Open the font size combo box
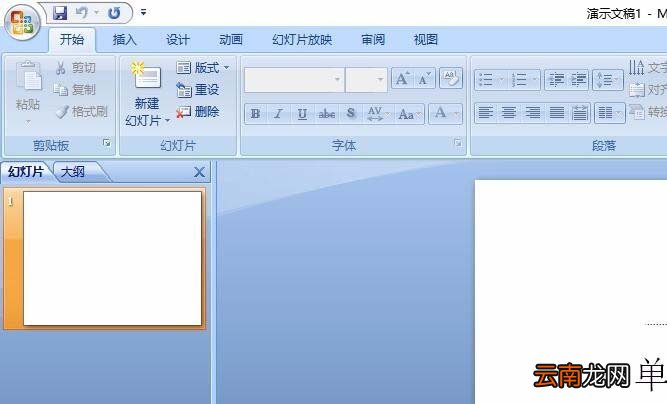The width and height of the screenshot is (667, 404). pyautogui.click(x=366, y=80)
